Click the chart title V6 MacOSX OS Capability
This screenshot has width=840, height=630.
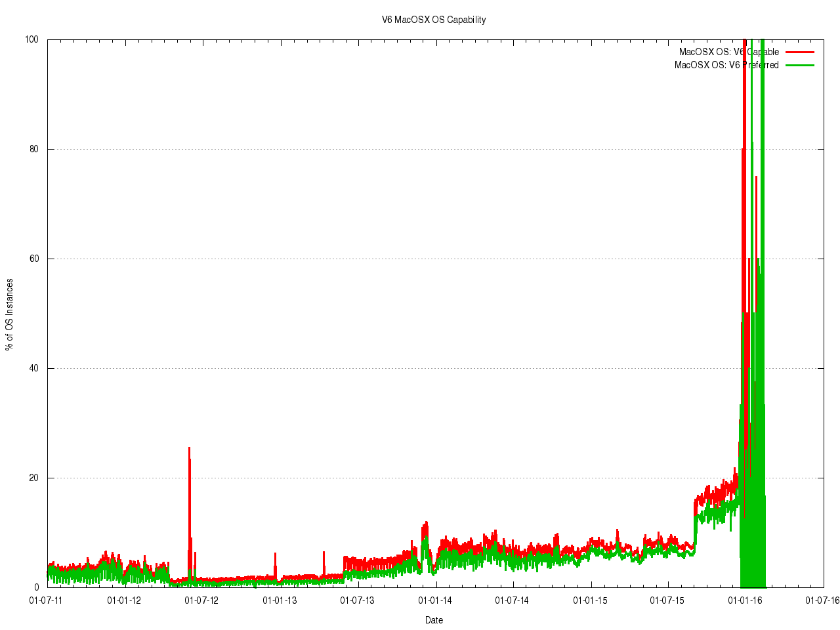tap(434, 20)
